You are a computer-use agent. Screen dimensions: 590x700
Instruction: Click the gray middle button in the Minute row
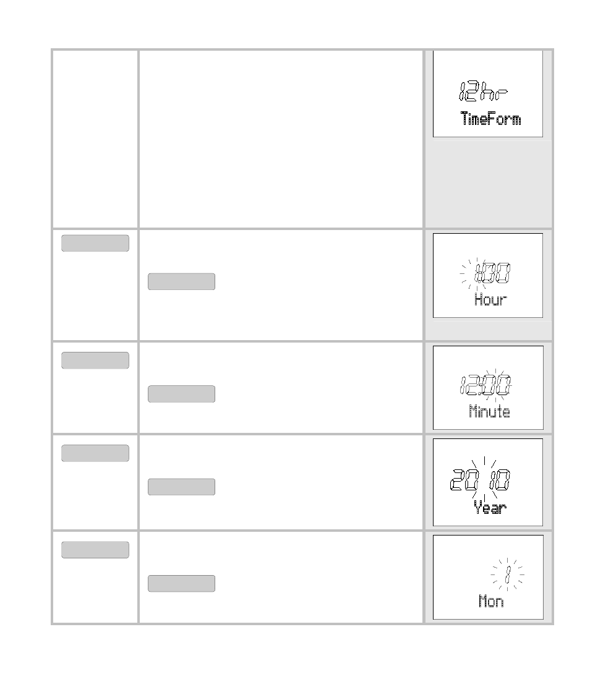coord(181,394)
